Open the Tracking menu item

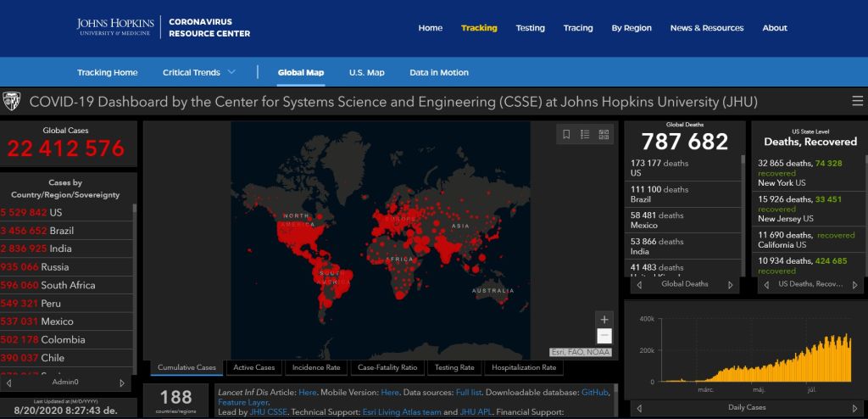pyautogui.click(x=479, y=28)
